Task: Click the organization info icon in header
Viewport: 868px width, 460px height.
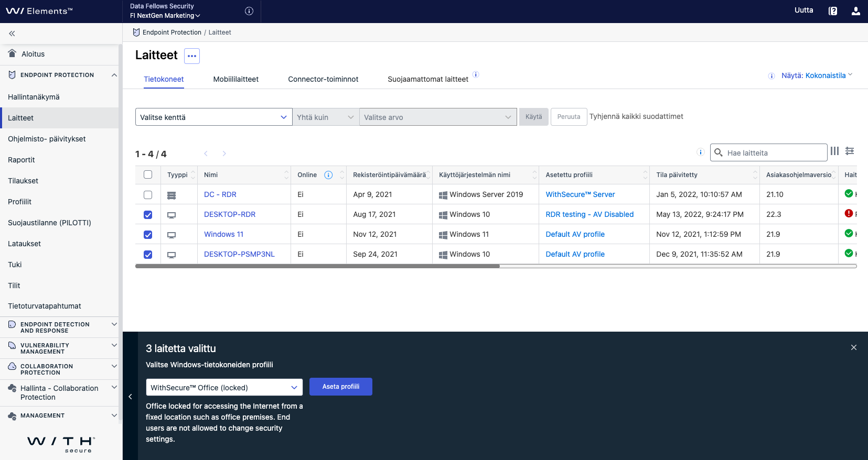Action: (x=249, y=11)
